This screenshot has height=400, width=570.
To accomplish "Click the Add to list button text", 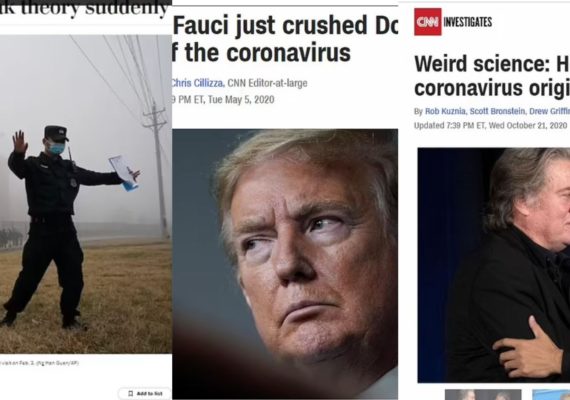I will pos(149,393).
